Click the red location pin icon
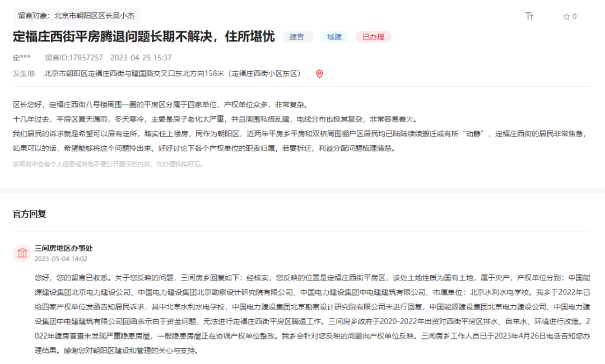The width and height of the screenshot is (605, 364). (319, 74)
